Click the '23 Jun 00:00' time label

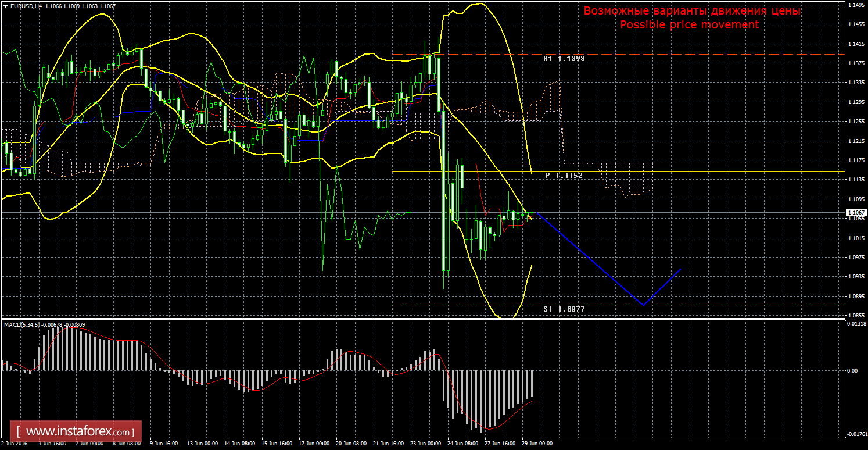tap(426, 443)
